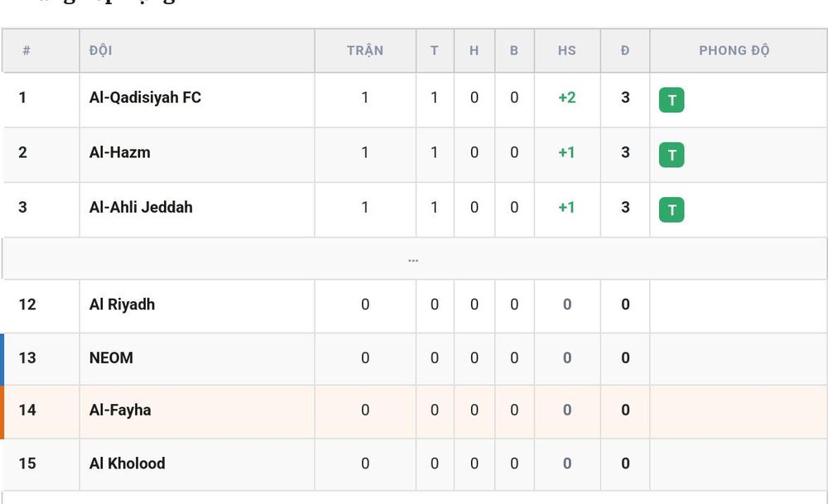Click the +2 goal difference value
This screenshot has width=828, height=504.
[x=567, y=98]
